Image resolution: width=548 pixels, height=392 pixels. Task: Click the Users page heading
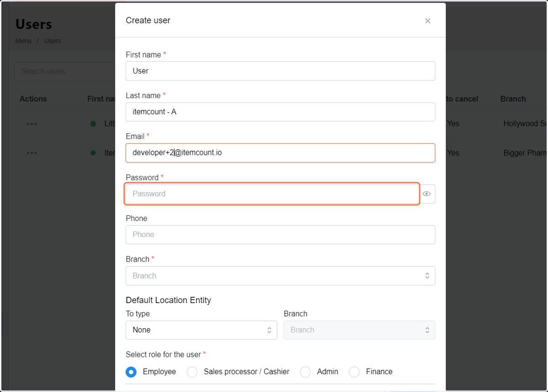[34, 24]
